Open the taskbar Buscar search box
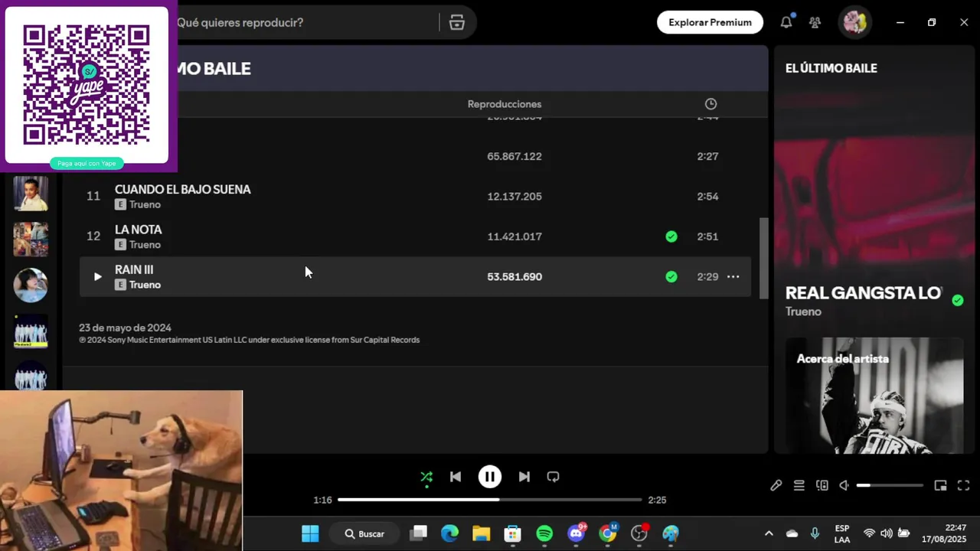980x551 pixels. coord(366,533)
